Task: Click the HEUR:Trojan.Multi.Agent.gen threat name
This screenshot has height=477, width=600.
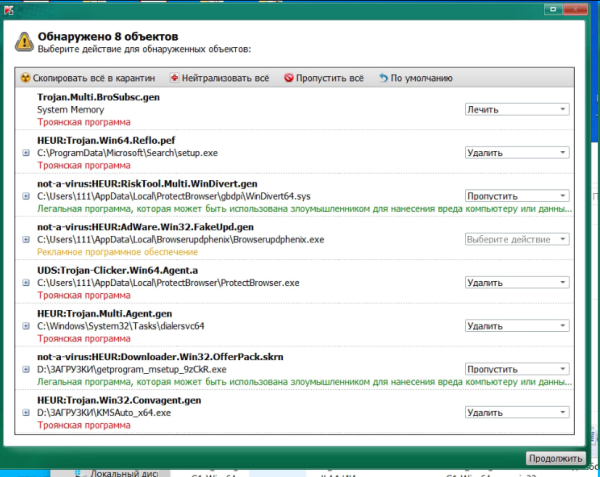Action: (x=104, y=314)
